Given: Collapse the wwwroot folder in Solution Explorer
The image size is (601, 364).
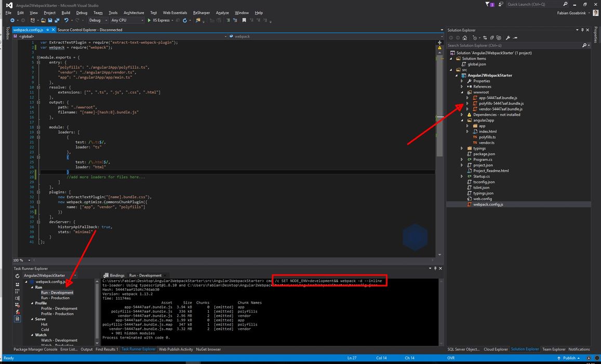Looking at the screenshot, I should tap(462, 92).
